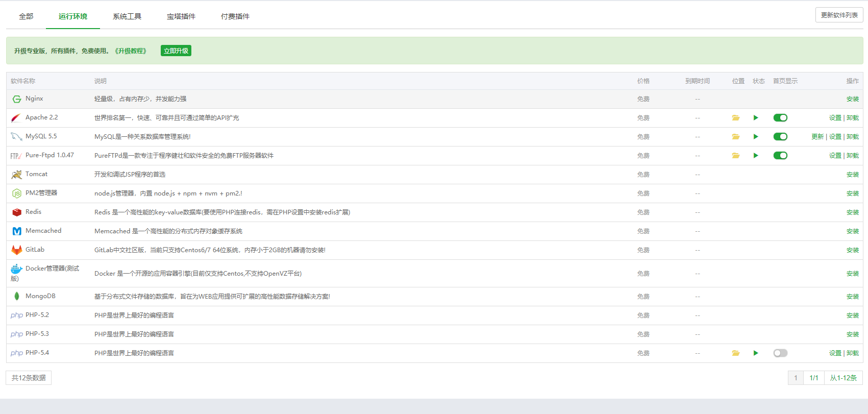Open the 《升级教程》 link
This screenshot has height=414, width=868.
pos(131,51)
